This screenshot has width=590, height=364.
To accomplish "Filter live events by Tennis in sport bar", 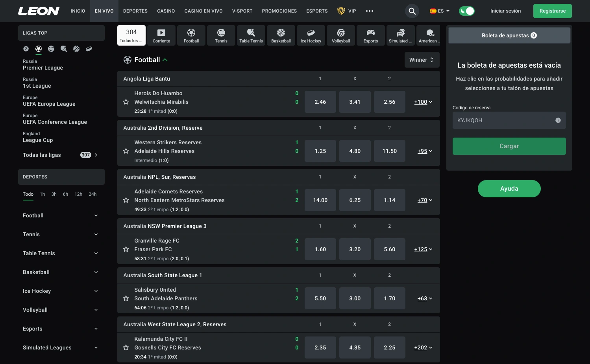I will [221, 35].
